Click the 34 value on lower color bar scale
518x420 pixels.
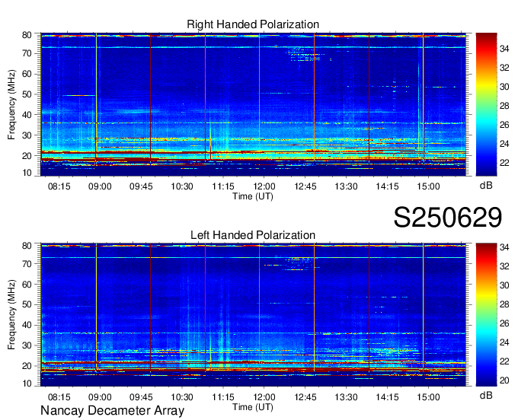coord(504,247)
